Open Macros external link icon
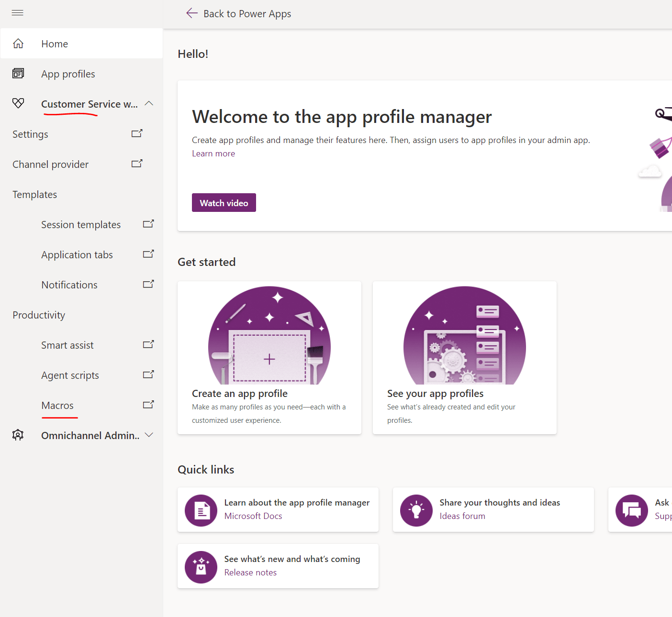The height and width of the screenshot is (617, 672). 148,405
